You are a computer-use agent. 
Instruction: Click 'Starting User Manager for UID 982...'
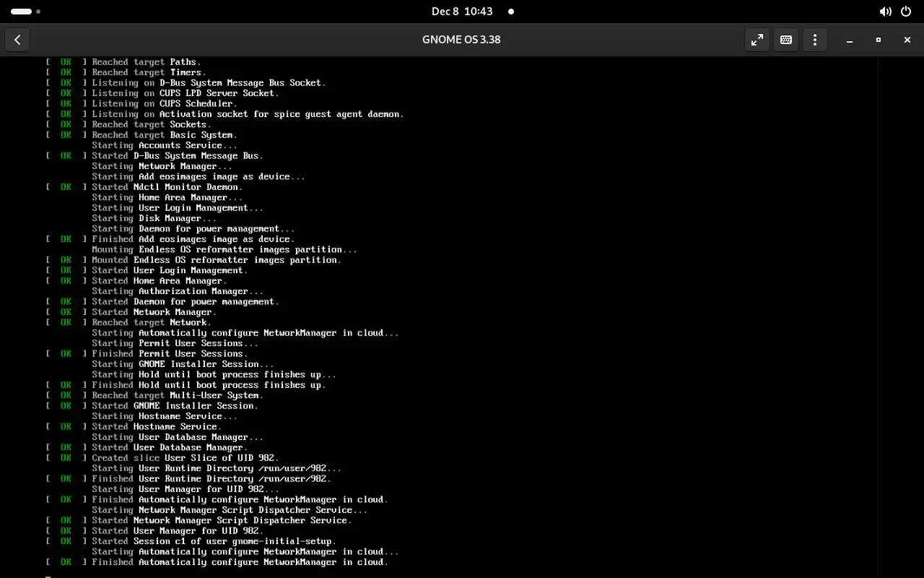pyautogui.click(x=186, y=489)
